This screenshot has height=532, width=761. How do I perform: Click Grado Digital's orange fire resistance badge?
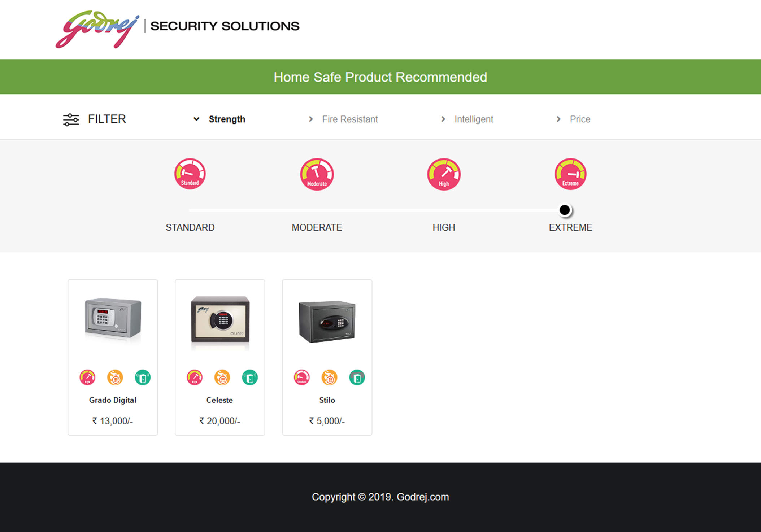(x=115, y=378)
